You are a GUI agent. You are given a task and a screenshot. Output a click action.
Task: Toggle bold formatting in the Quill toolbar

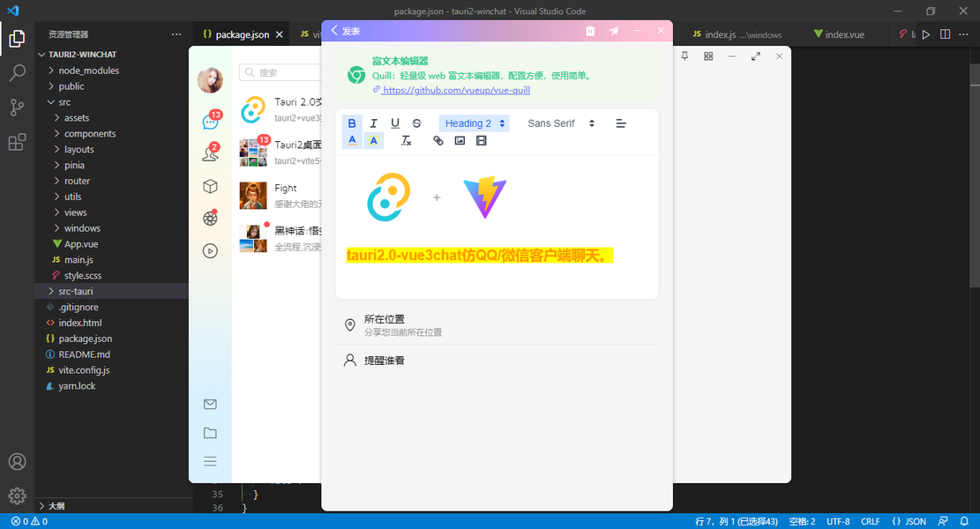[352, 123]
